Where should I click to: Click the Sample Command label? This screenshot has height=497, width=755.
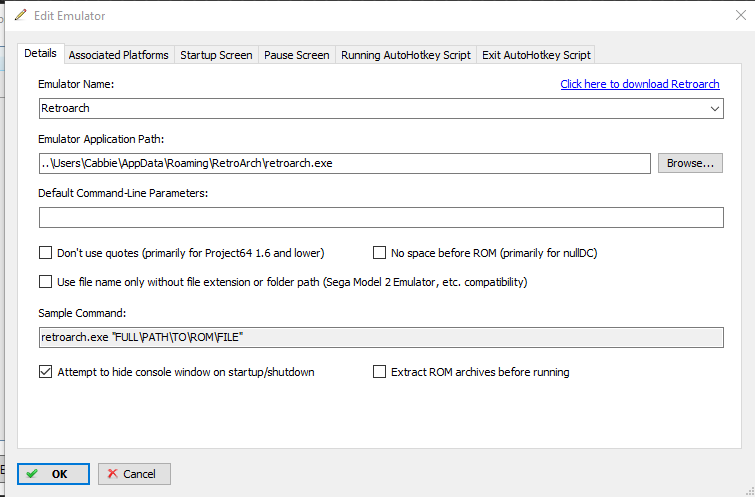[82, 313]
